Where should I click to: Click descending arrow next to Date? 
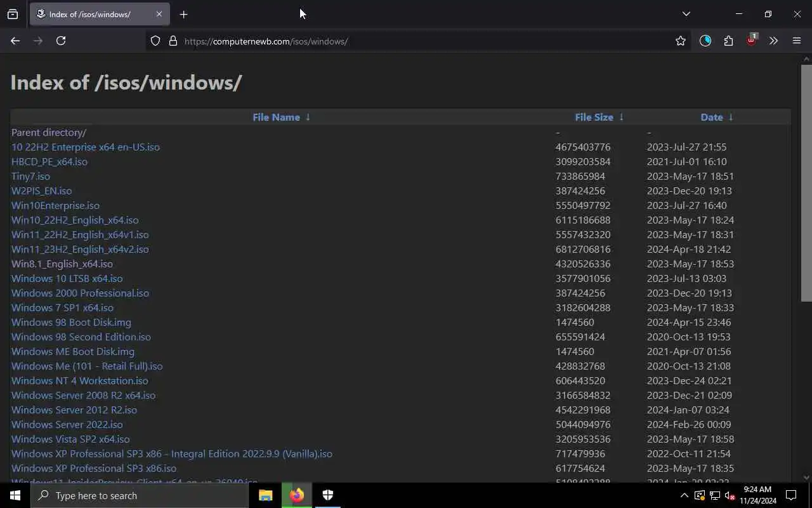tap(731, 117)
